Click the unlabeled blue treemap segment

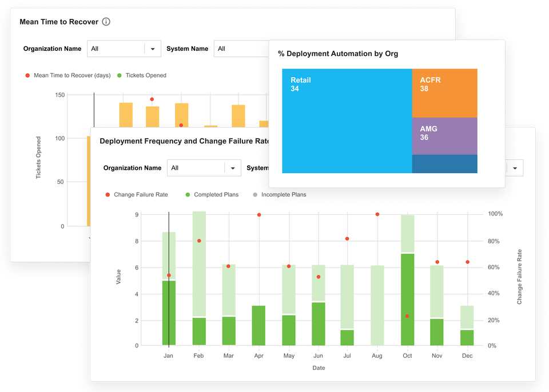(x=444, y=165)
